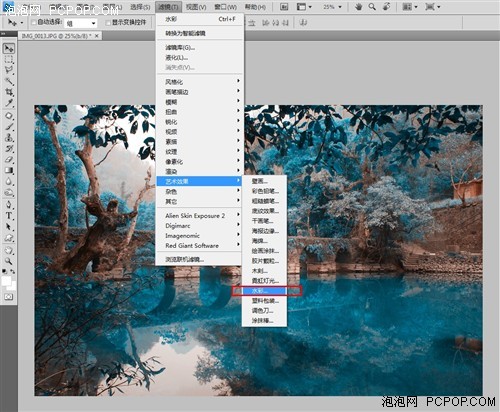Screen dimensions: 500x412
Task: Select the Brush tool
Action: (9, 127)
